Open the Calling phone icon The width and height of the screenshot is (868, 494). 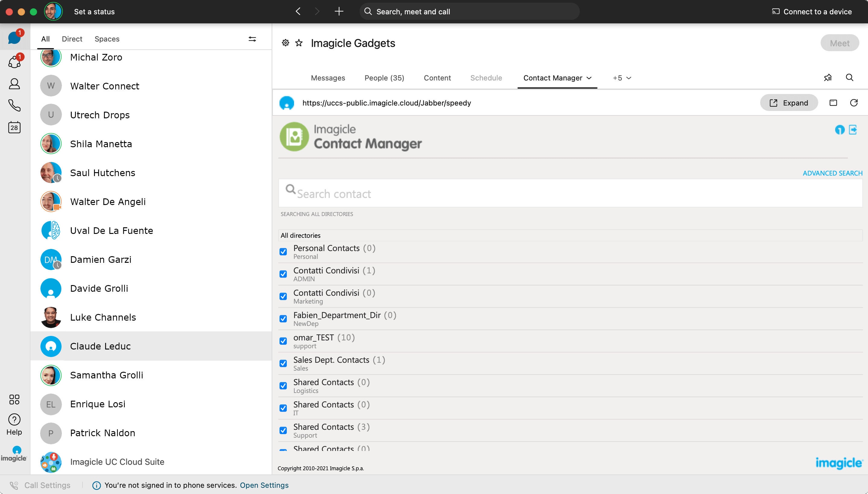point(14,106)
